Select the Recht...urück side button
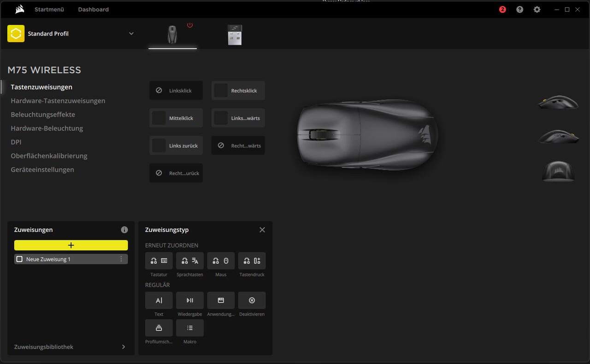 [x=176, y=173]
